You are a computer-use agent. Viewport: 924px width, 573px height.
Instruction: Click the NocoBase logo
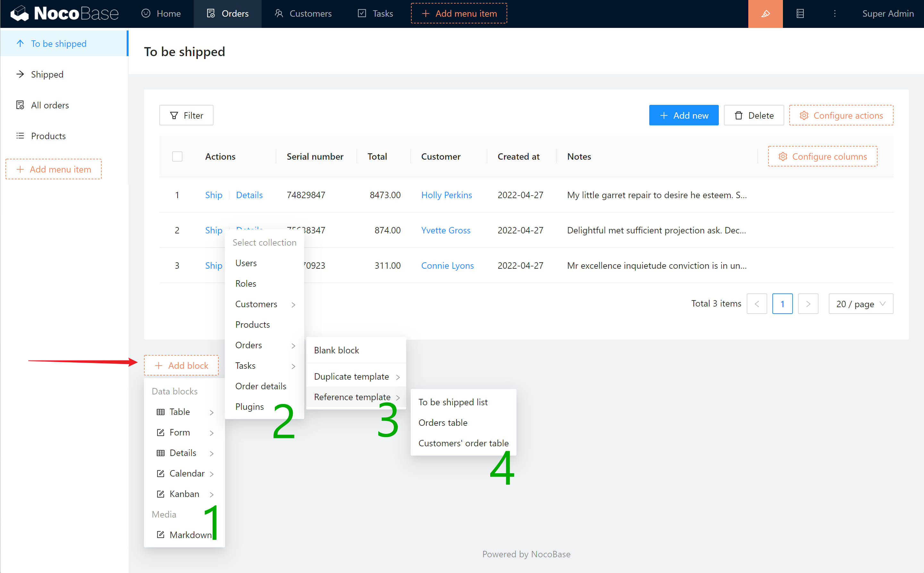tap(64, 14)
